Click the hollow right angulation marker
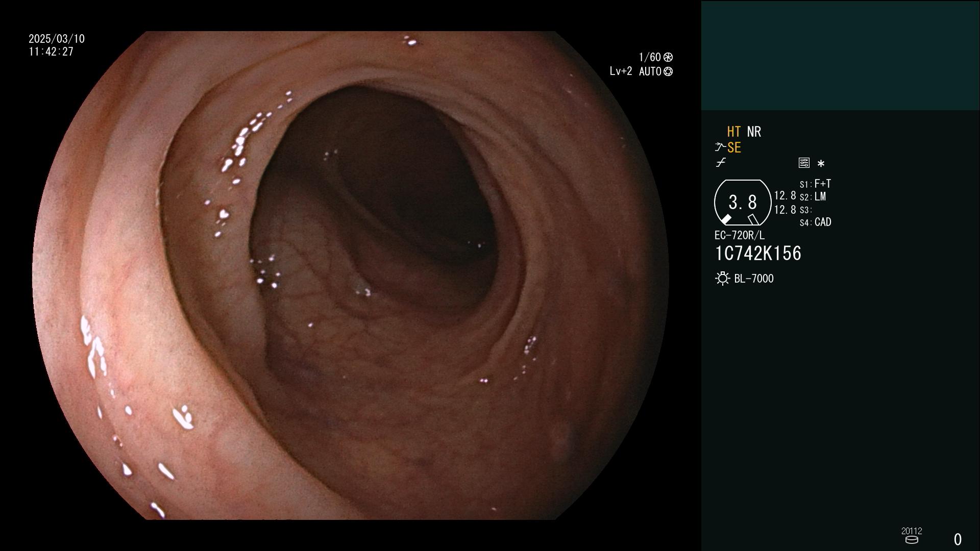The image size is (980, 551). coord(753,219)
